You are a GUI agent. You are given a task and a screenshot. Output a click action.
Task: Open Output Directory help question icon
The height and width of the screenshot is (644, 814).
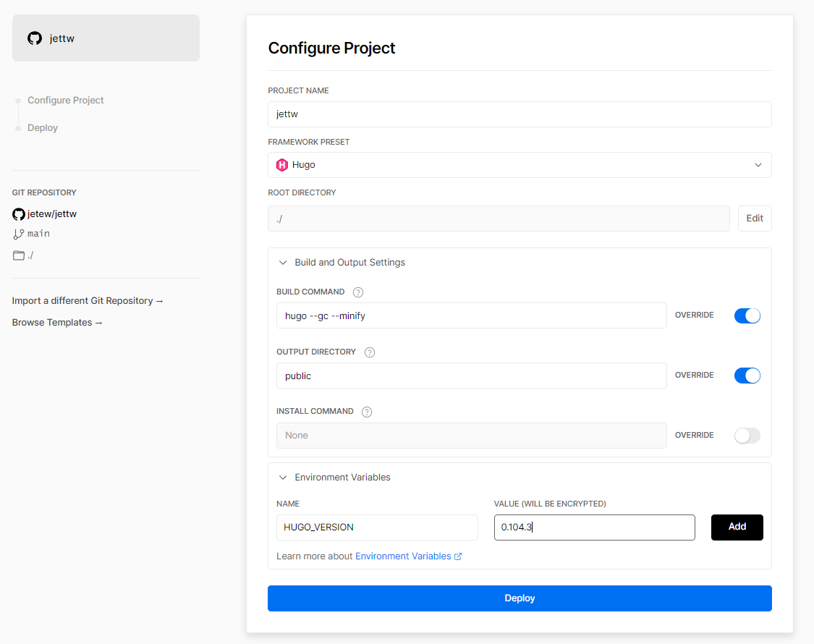tap(370, 352)
